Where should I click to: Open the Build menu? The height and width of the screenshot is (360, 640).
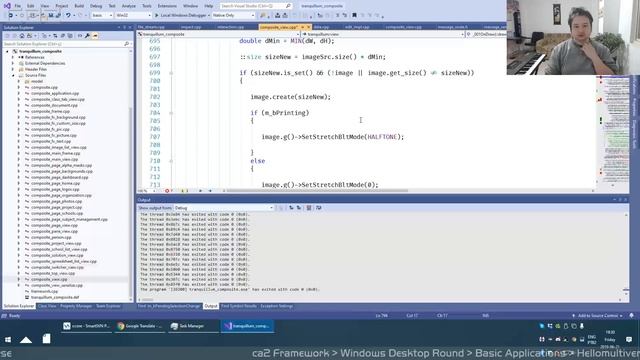tap(79, 6)
